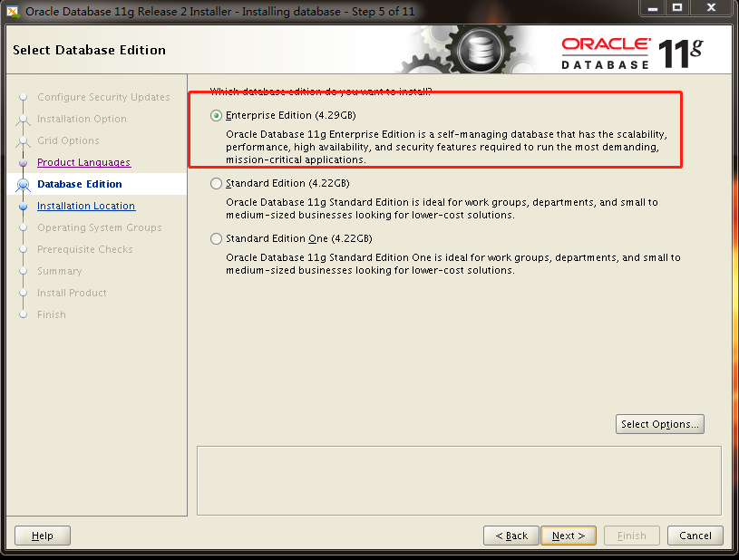
Task: Close the installer window
Action: (x=712, y=8)
